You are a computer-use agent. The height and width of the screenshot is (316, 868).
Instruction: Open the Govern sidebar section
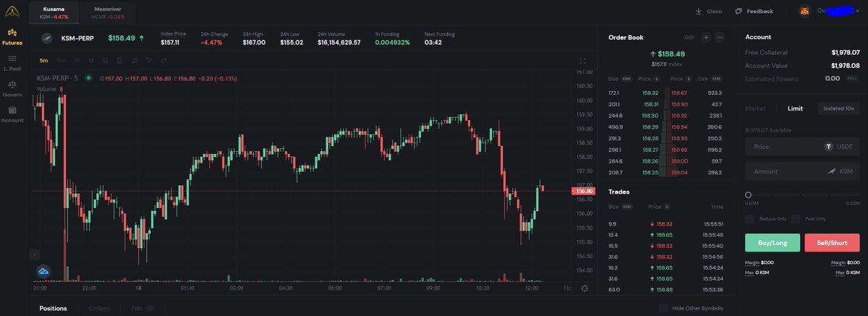coord(12,88)
